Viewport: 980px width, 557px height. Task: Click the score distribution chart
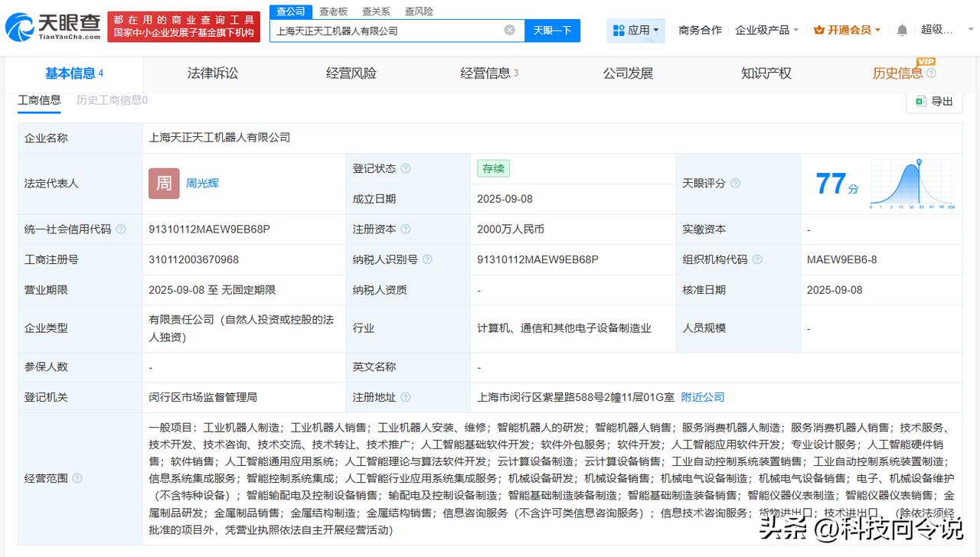[912, 184]
